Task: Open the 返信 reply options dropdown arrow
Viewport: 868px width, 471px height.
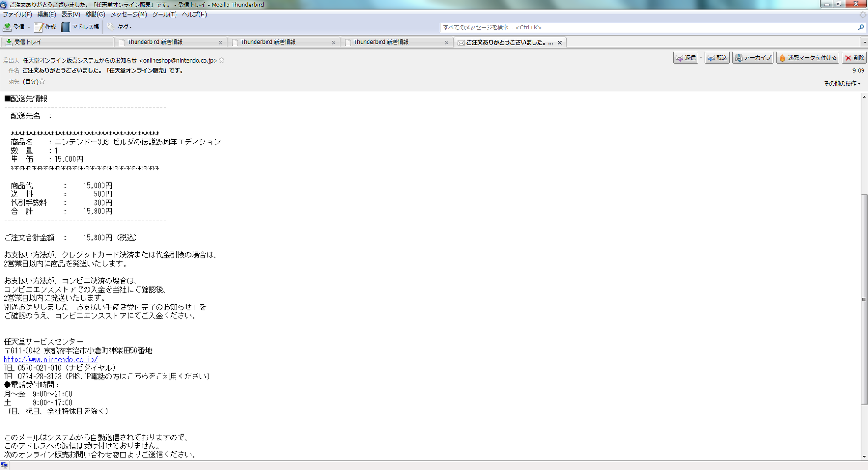Action: [x=701, y=58]
